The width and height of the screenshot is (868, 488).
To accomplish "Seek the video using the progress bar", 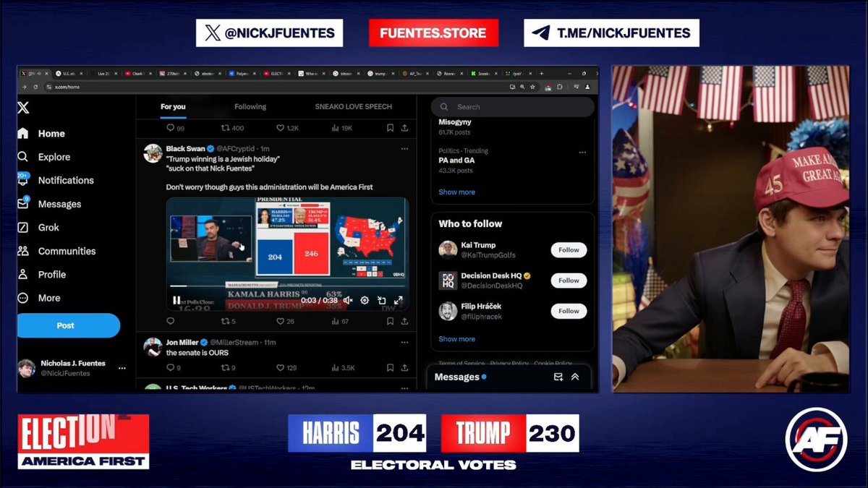I will coord(288,286).
